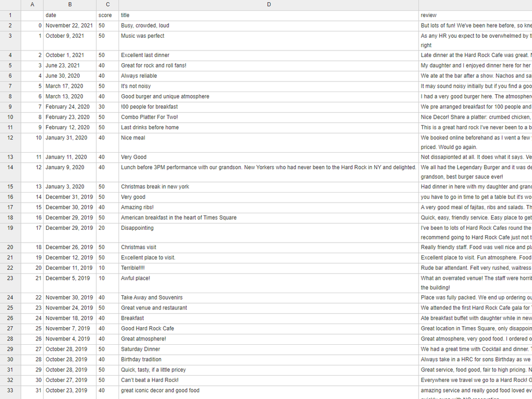Select the 'Disappointing' title cell
532x399 pixels.
point(137,228)
